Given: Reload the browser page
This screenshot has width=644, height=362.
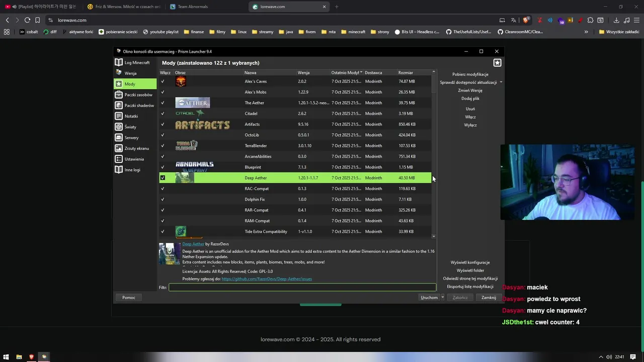Looking at the screenshot, I should [27, 20].
